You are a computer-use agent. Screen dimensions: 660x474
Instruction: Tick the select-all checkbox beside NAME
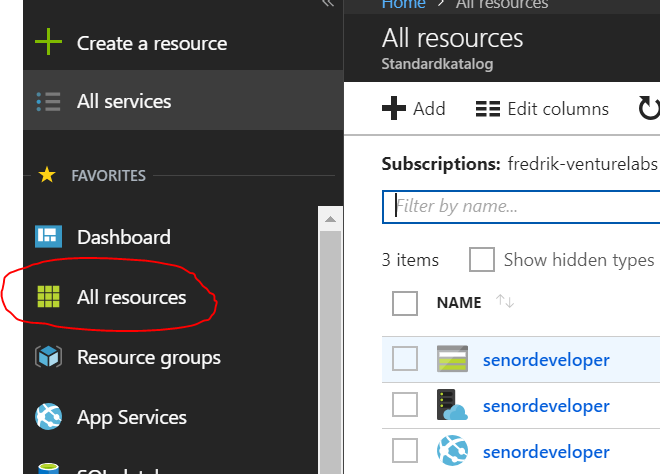(x=405, y=303)
